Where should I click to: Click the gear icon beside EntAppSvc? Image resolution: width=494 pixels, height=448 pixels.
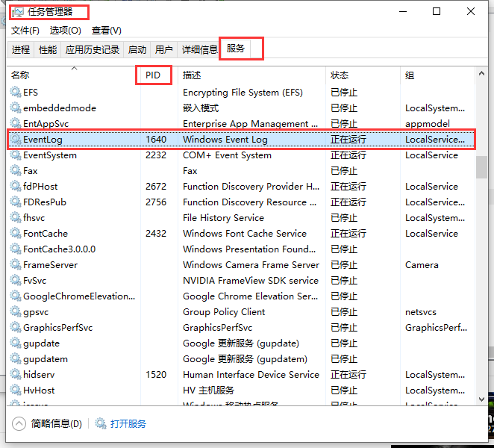[x=16, y=123]
